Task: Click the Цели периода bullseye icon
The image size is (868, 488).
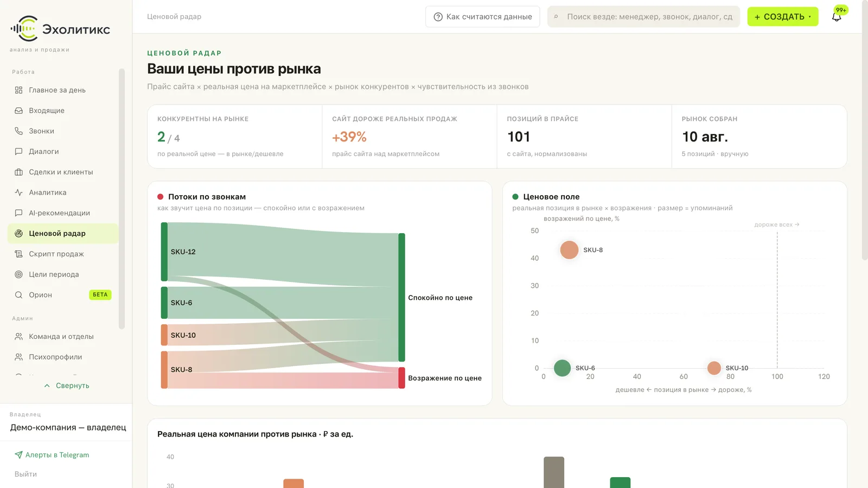Action: pyautogui.click(x=18, y=274)
